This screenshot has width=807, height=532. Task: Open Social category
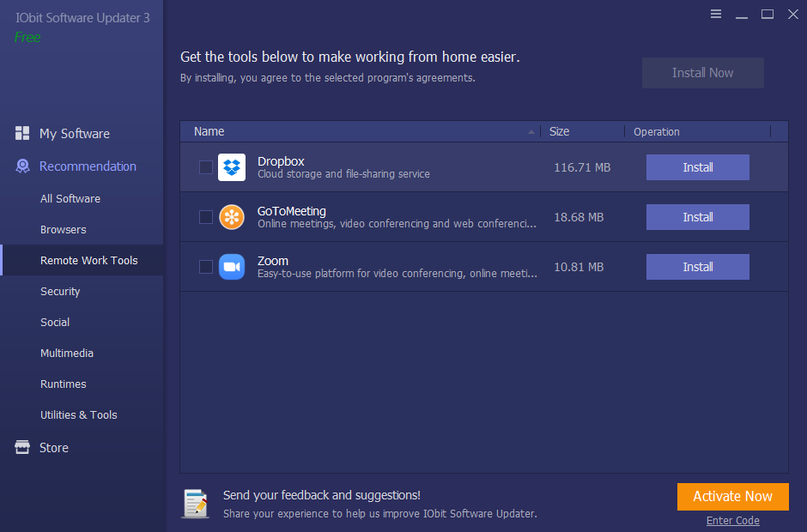(55, 322)
